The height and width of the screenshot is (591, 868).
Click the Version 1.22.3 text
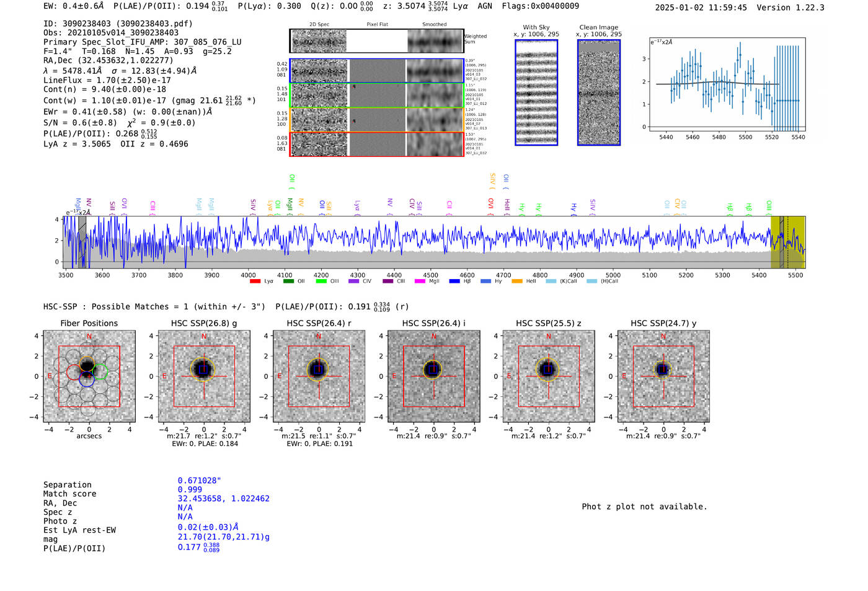coord(790,7)
